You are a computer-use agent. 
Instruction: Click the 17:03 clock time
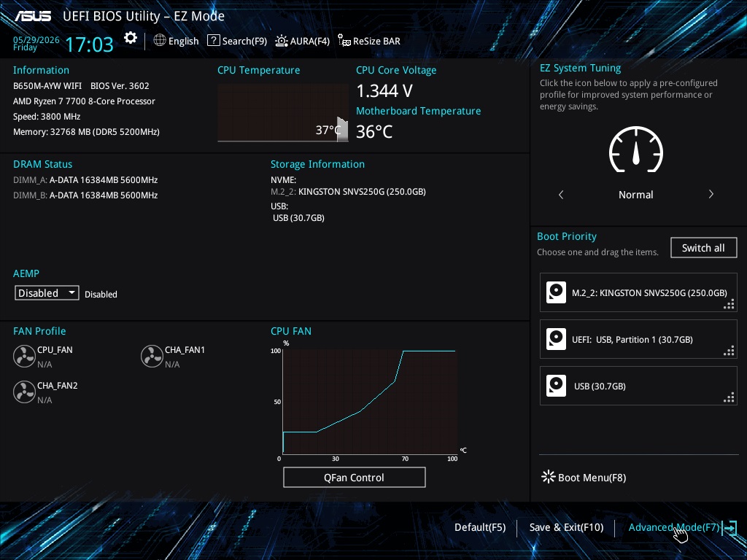(89, 44)
